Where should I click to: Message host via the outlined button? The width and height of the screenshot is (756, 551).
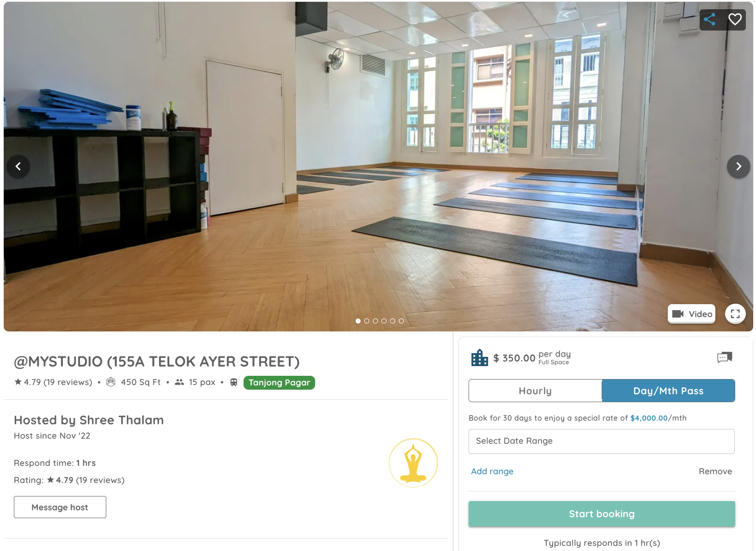(x=60, y=507)
